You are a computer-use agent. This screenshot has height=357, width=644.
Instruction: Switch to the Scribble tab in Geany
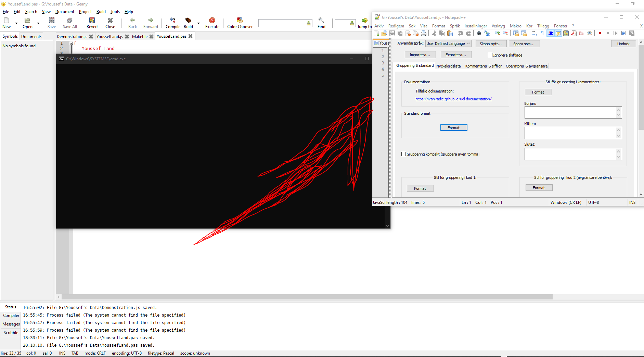tap(11, 332)
